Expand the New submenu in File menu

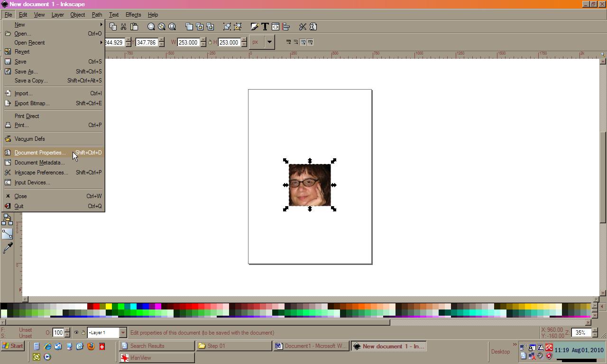[x=53, y=25]
